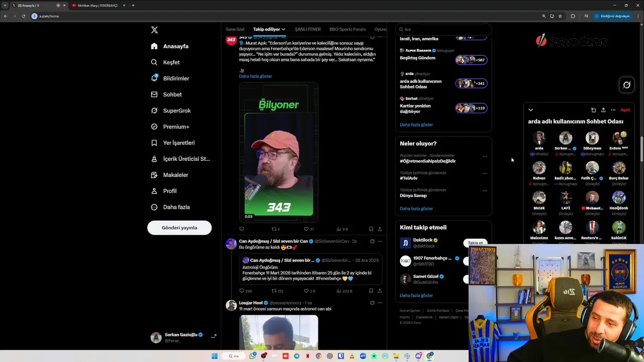Reply to Can Aydoğmuş post with 296 replies
The image size is (644, 362).
pyautogui.click(x=245, y=291)
